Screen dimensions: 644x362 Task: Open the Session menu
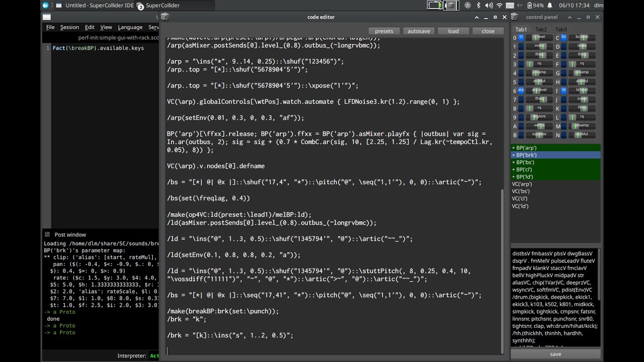[x=69, y=27]
